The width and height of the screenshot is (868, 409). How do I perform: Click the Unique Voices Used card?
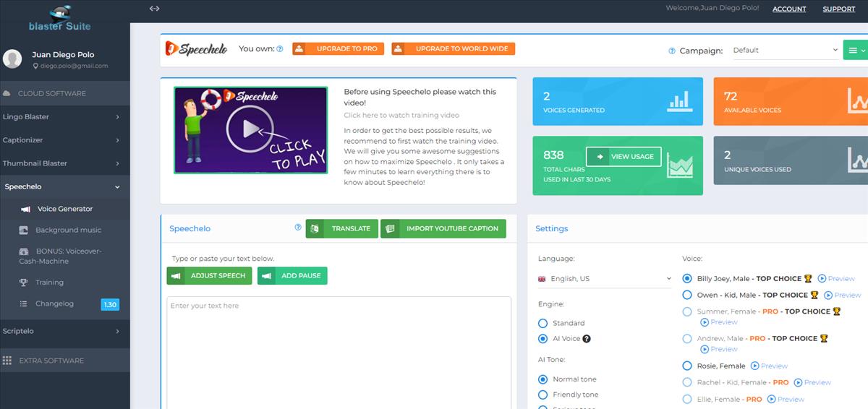(791, 162)
